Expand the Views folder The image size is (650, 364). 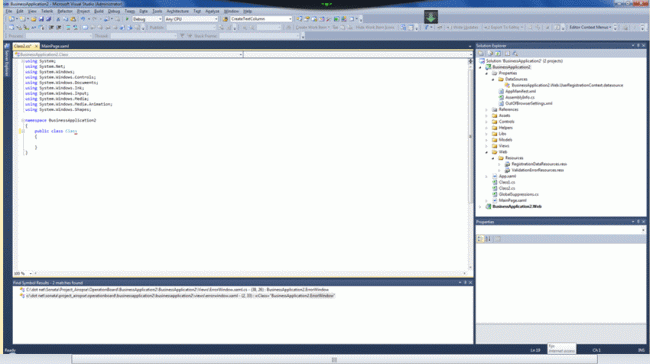[x=487, y=146]
